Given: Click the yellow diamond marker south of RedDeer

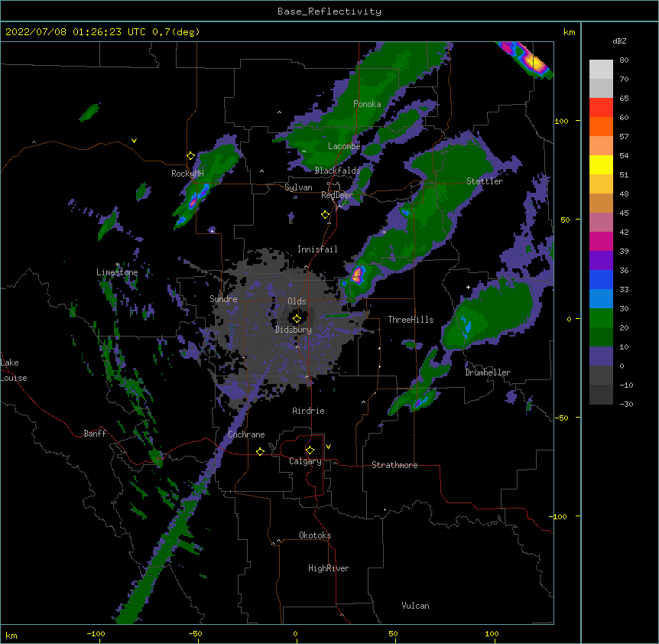Looking at the screenshot, I should 325,215.
